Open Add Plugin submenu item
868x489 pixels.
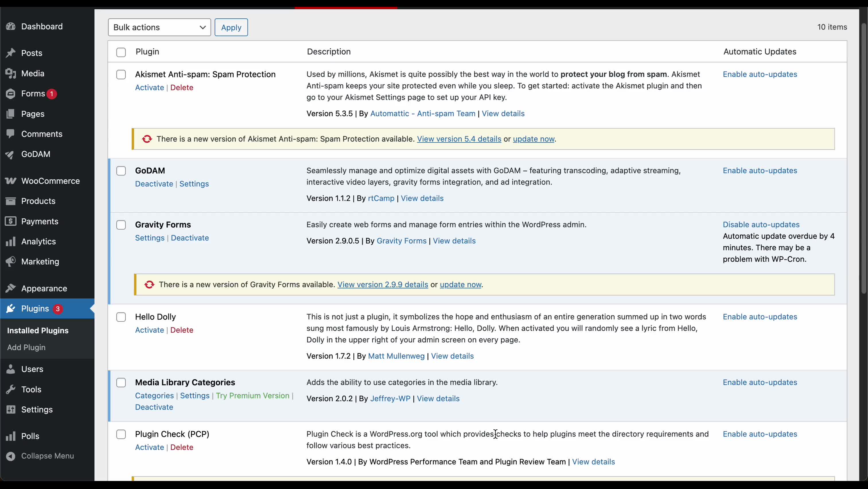click(x=26, y=347)
